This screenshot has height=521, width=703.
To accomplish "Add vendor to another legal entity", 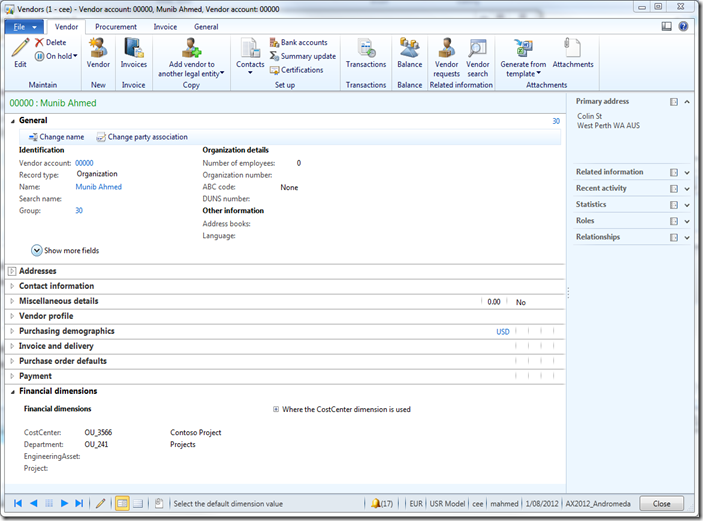I will (x=191, y=58).
